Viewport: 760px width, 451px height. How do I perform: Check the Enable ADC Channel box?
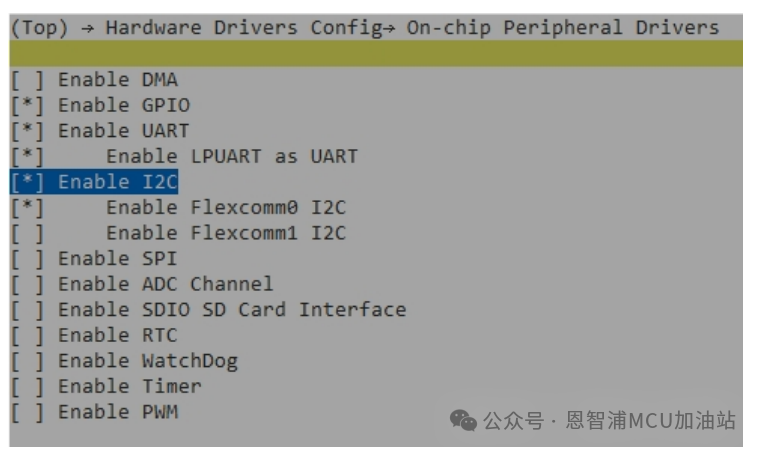27,284
